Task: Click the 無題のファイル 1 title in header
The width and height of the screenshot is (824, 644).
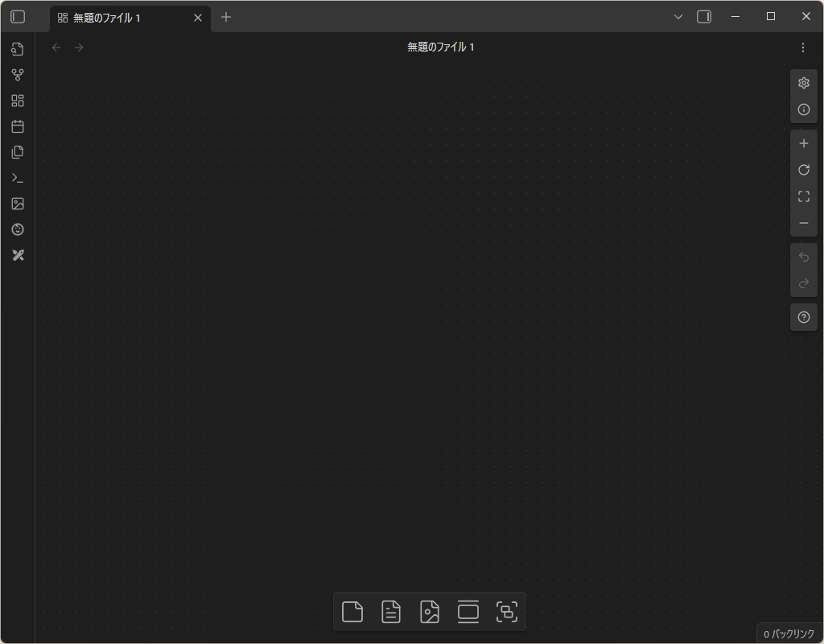Action: click(441, 47)
